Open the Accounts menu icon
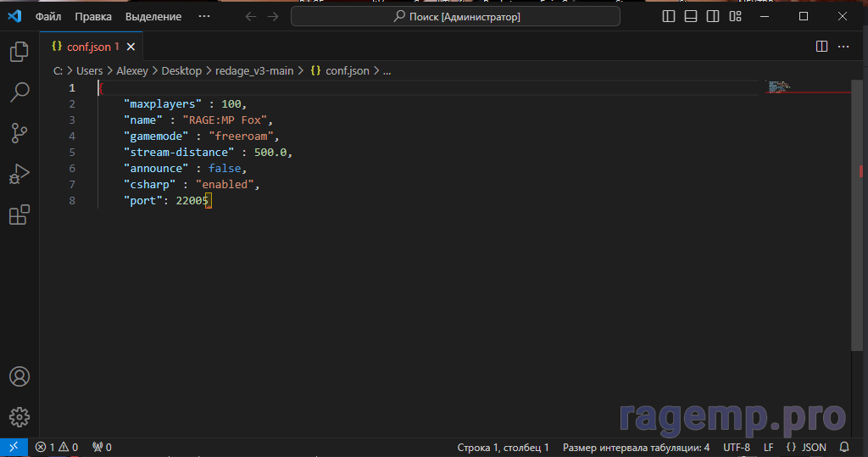The image size is (868, 457). tap(19, 376)
